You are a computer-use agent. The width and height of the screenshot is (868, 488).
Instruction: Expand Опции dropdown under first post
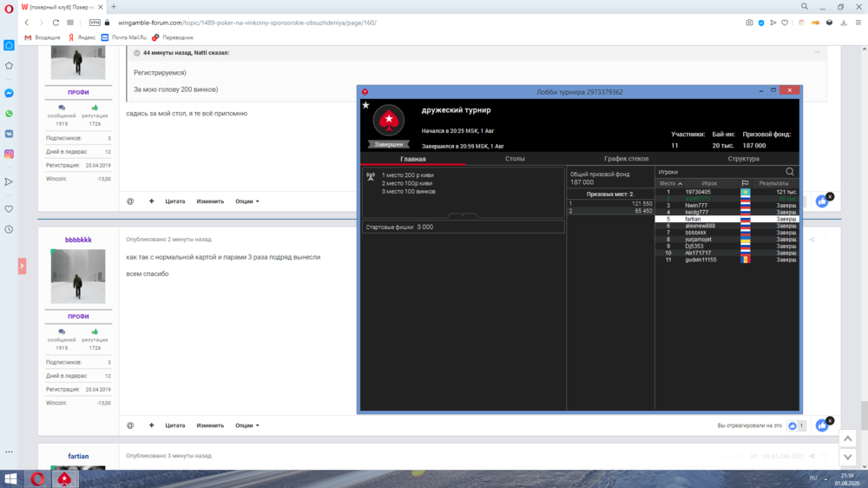pyautogui.click(x=247, y=201)
